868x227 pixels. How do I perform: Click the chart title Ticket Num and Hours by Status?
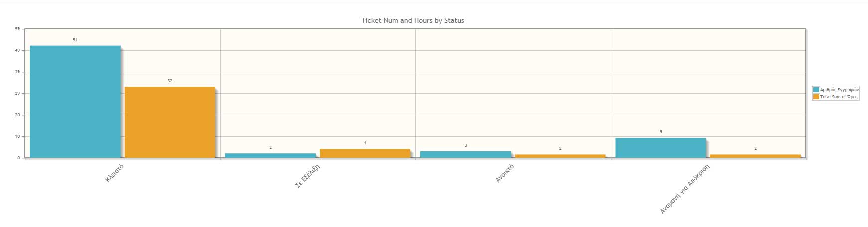[x=413, y=20]
